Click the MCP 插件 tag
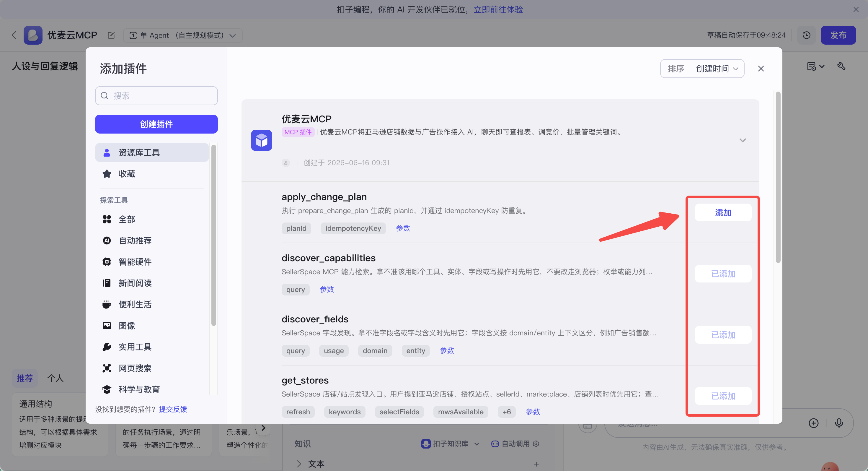Viewport: 868px width, 471px height. (298, 132)
